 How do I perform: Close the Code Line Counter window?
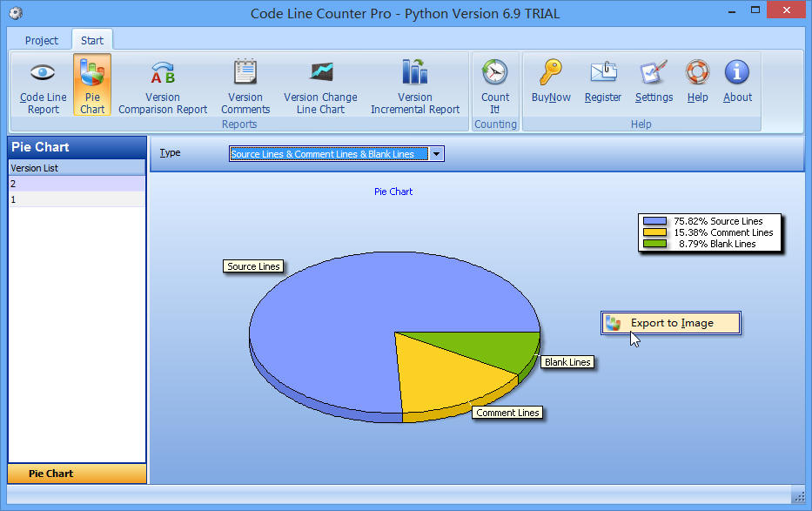[786, 10]
